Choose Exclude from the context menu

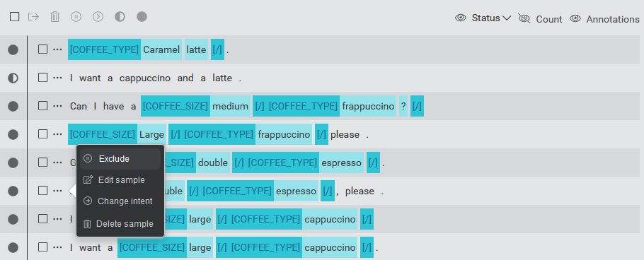click(x=120, y=159)
